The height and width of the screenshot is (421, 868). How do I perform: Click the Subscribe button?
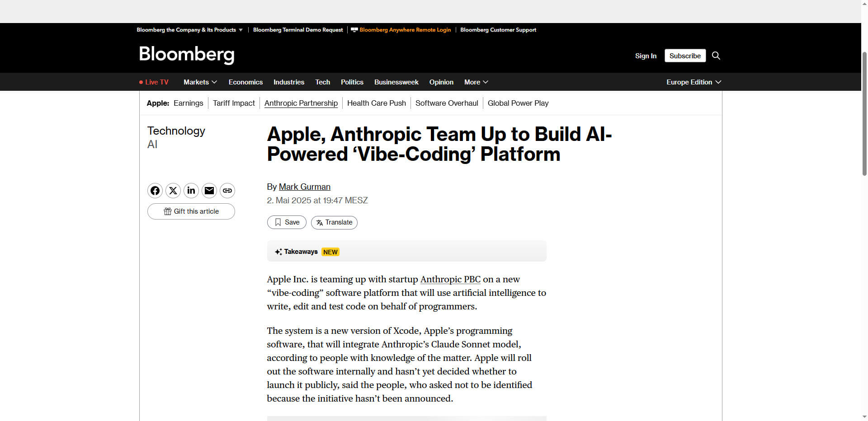[684, 56]
